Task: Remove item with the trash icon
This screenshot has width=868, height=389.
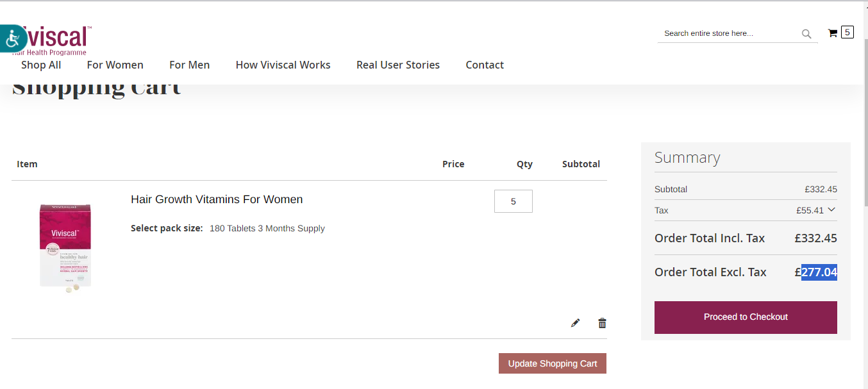Action: [602, 323]
